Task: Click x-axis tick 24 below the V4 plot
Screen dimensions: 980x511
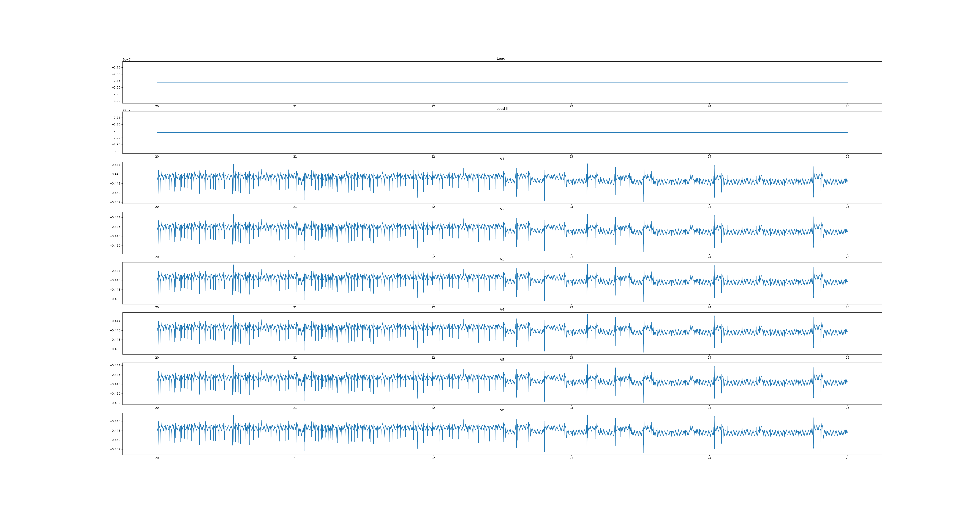Action: (709, 357)
